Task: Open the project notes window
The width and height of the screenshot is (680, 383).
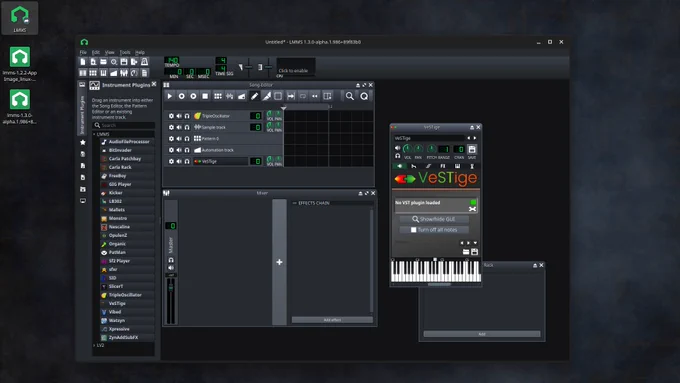Action: pos(144,73)
